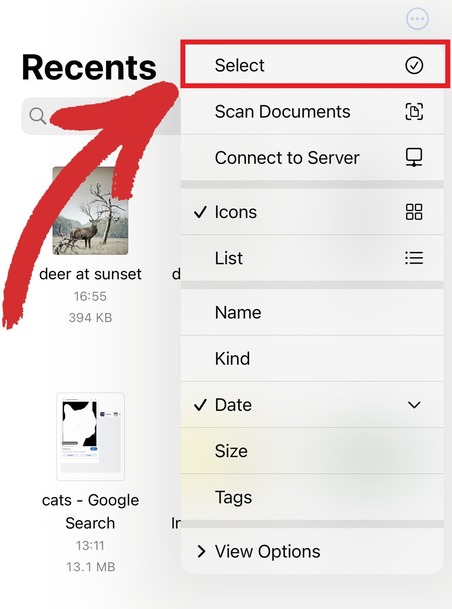Choose Connect to Server option
The height and width of the screenshot is (609, 452).
pyautogui.click(x=312, y=158)
